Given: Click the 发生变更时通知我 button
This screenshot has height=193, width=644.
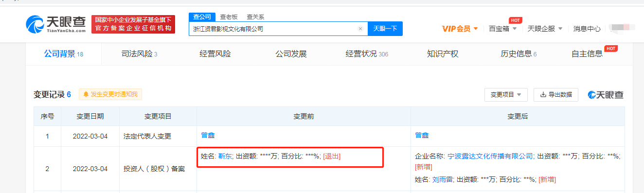Looking at the screenshot, I should pos(110,94).
